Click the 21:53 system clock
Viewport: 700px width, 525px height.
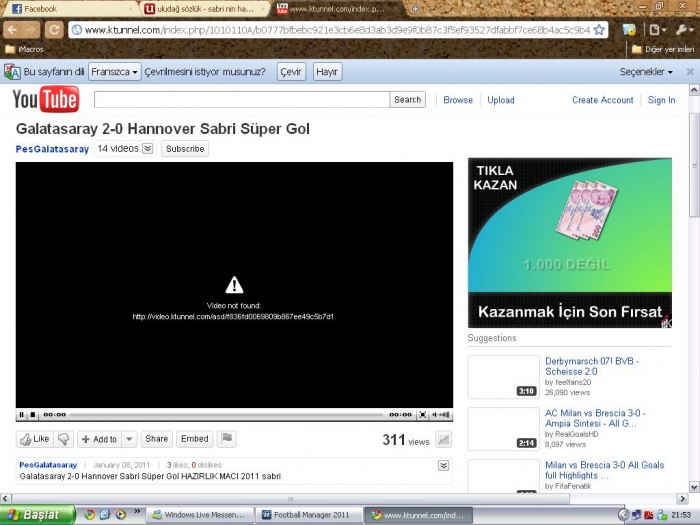coord(681,515)
